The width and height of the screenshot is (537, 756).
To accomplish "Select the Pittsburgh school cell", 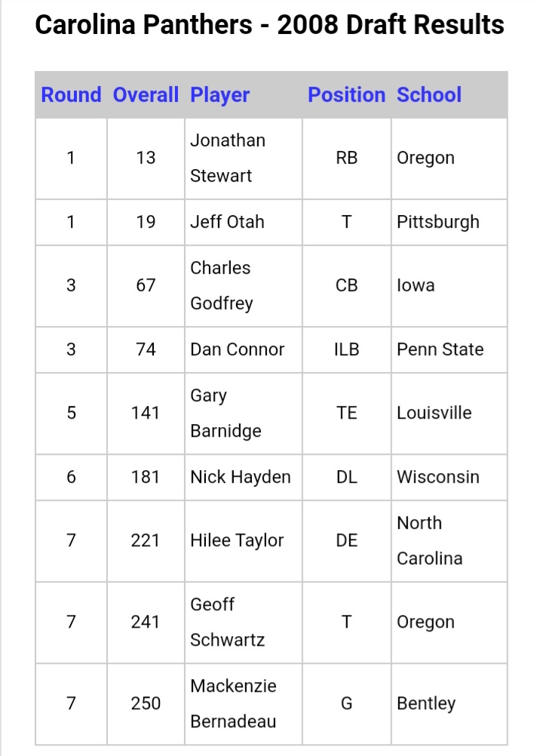I will 450,222.
